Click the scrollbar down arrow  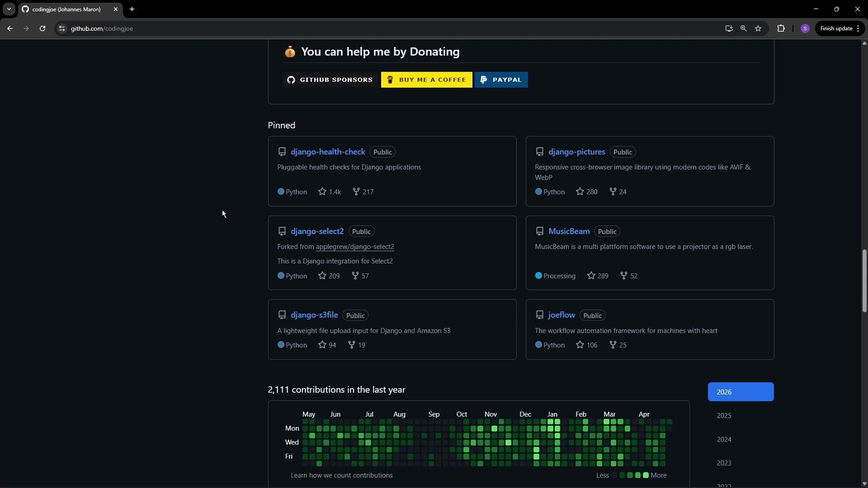coord(864,484)
